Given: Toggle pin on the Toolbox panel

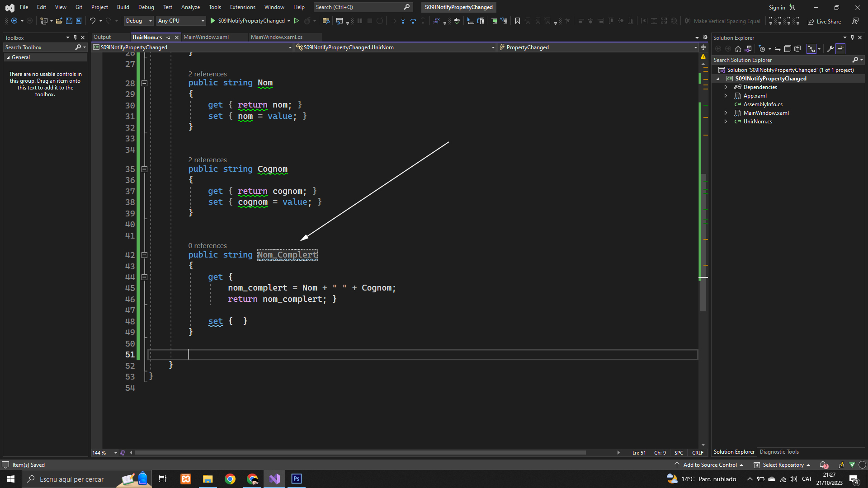Looking at the screenshot, I should tap(75, 38).
